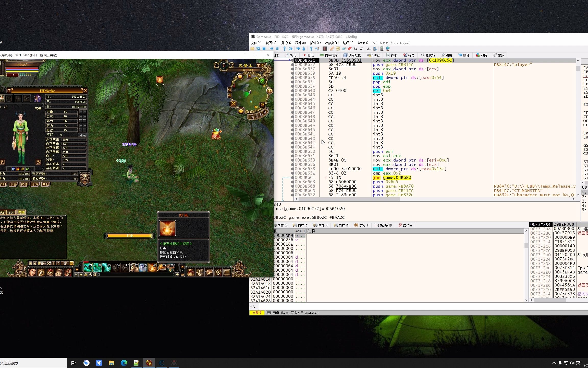This screenshot has height=368, width=588.
Task: Toggle breakpoint bullet at address 00D3B661
Action: click(x=292, y=178)
